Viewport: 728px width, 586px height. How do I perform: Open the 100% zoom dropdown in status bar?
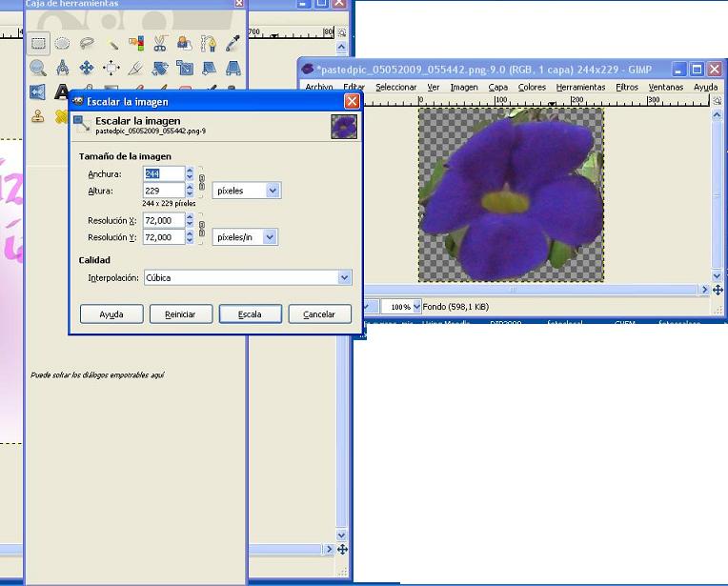tap(416, 307)
